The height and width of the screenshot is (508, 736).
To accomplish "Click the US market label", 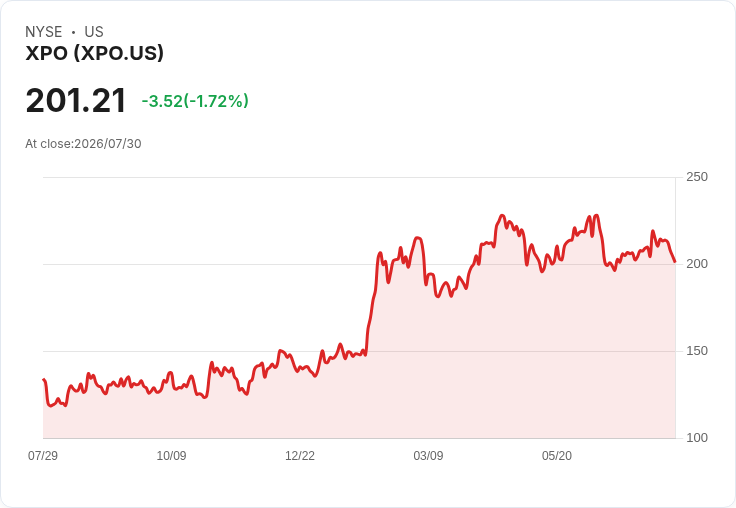I will click(94, 32).
